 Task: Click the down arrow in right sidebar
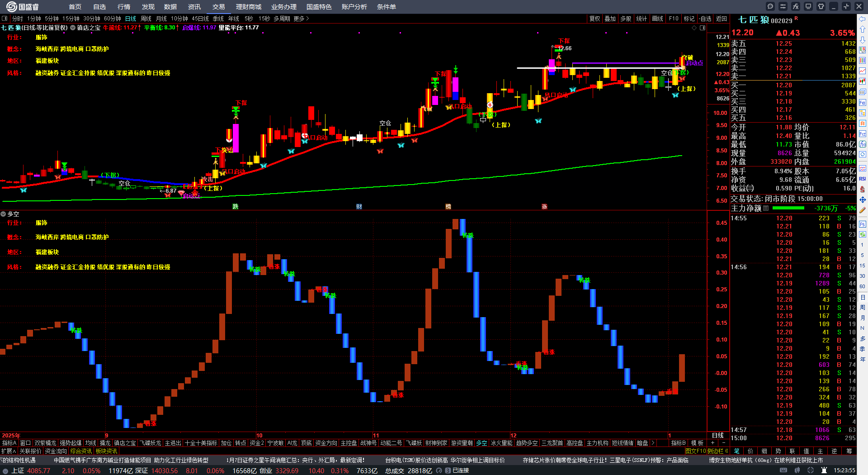863,40
